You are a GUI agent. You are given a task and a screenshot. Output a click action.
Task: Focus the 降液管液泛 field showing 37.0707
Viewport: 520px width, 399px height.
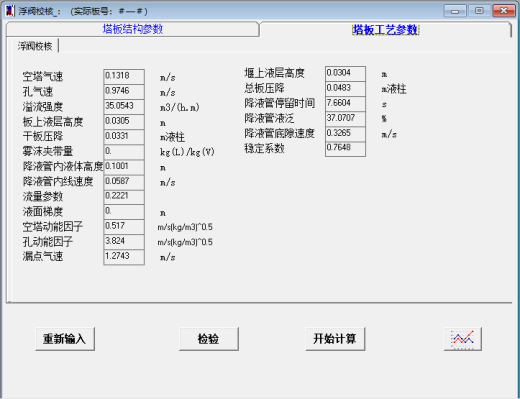coord(345,118)
